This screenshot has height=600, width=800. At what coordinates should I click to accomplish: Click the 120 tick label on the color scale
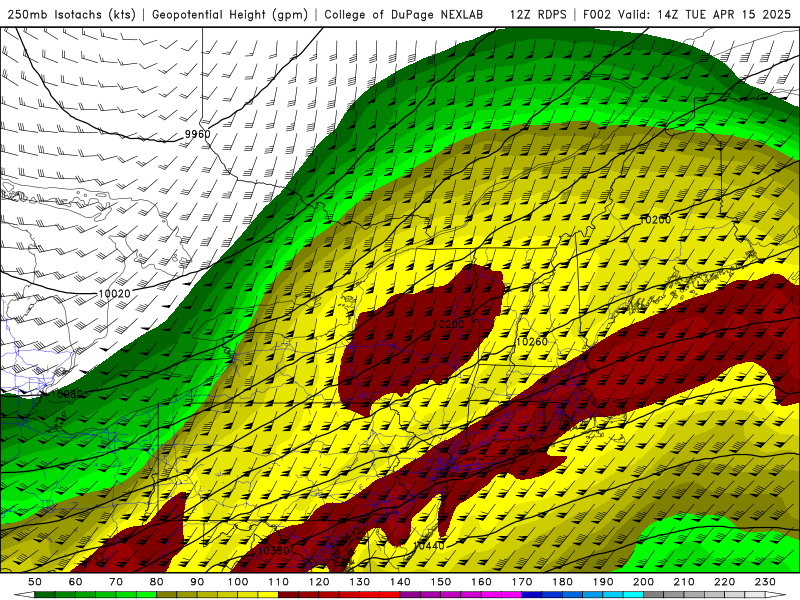[x=319, y=582]
